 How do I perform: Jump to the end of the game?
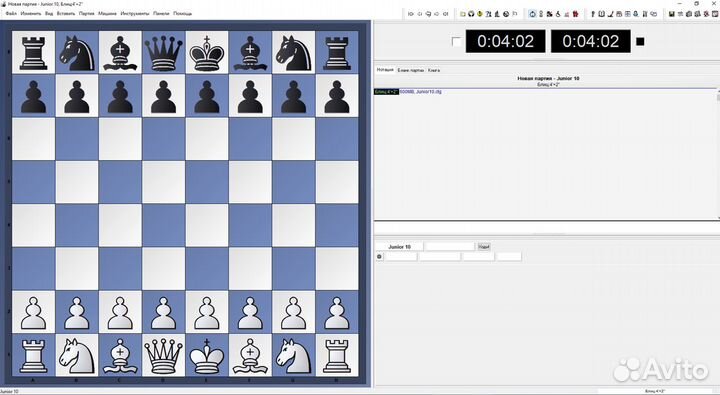click(445, 14)
